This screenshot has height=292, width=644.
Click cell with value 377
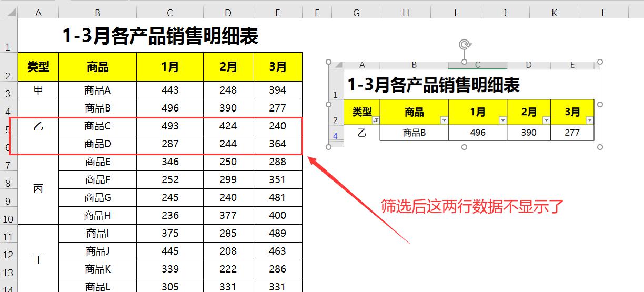tap(228, 216)
